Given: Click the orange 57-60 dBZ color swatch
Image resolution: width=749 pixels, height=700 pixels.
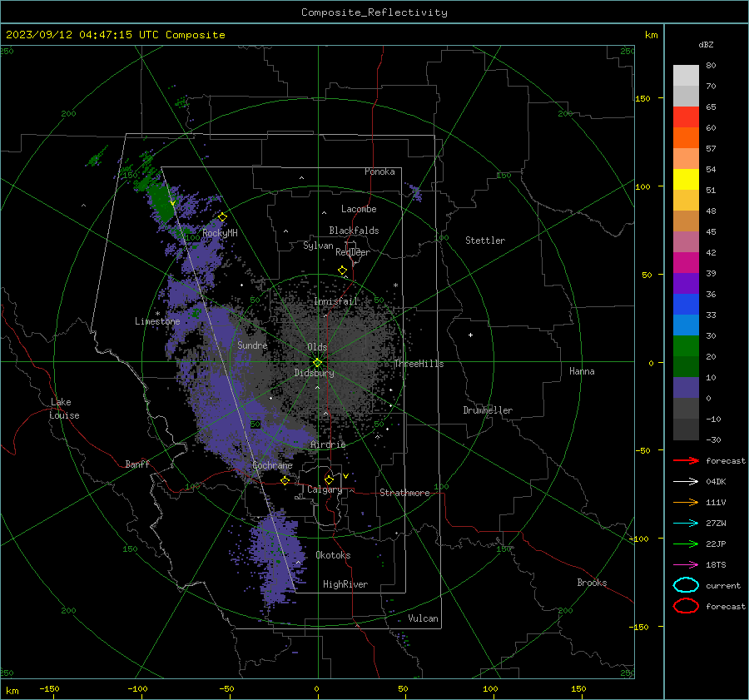Looking at the screenshot, I should coord(686,138).
